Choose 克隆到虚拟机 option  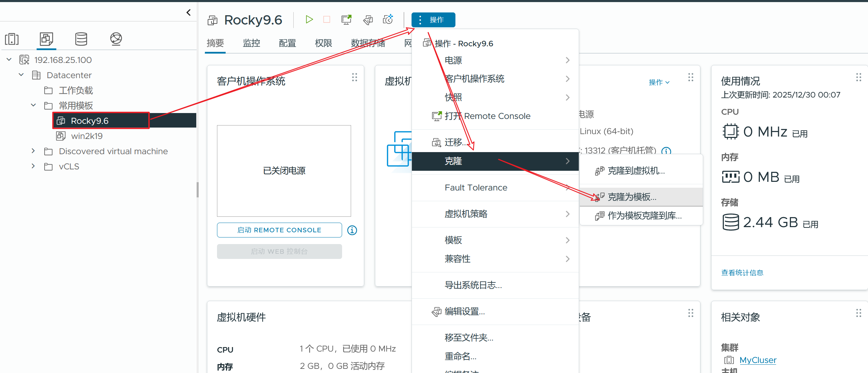(641, 171)
